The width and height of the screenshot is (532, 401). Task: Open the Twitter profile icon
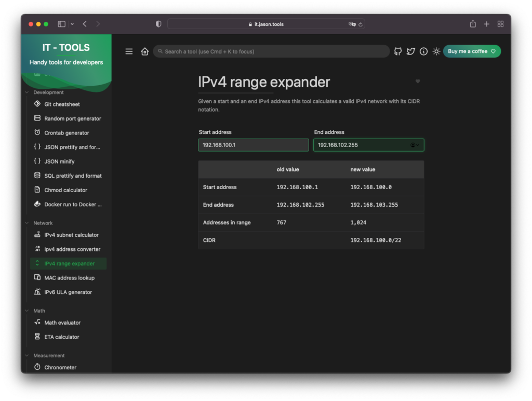410,51
